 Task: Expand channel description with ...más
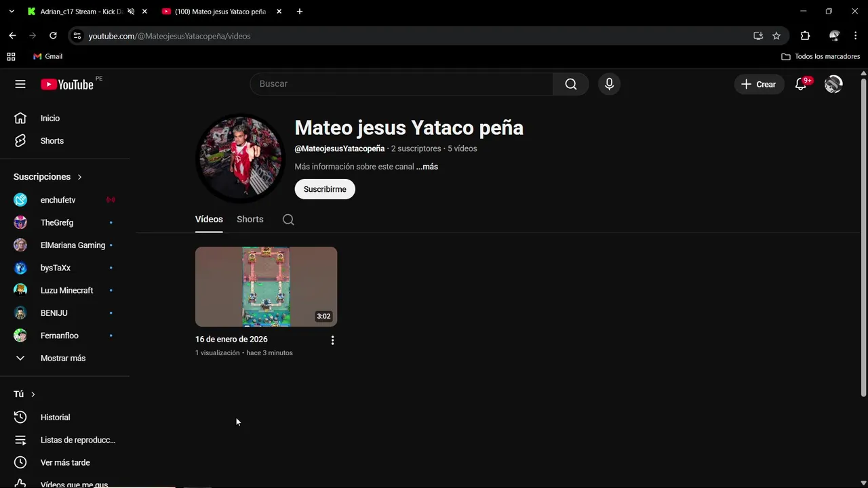(427, 167)
